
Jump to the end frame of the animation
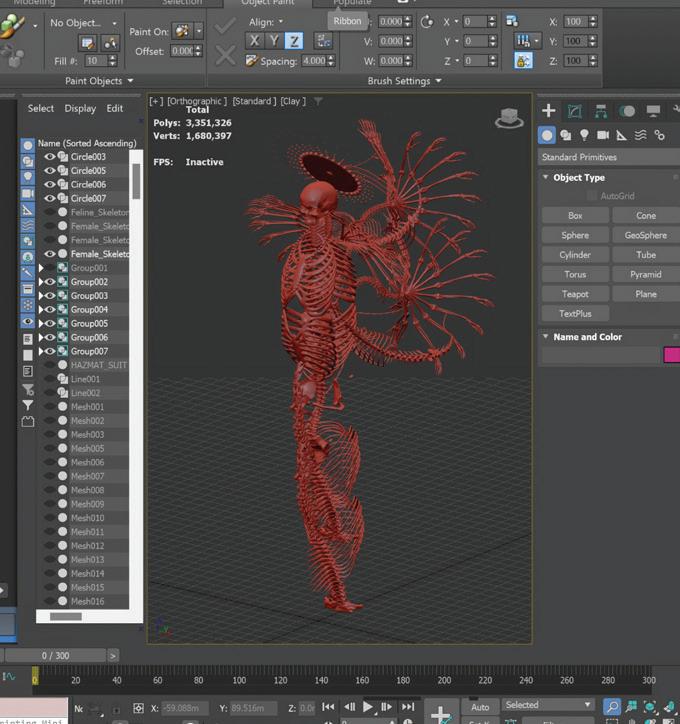408,707
